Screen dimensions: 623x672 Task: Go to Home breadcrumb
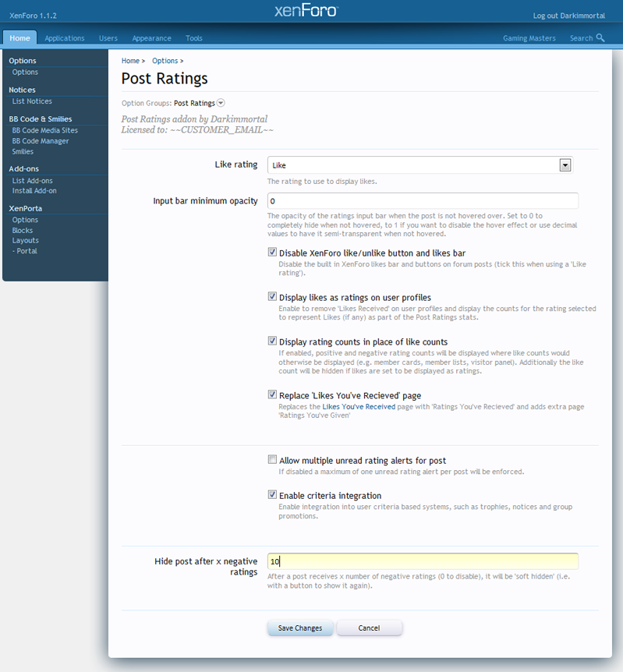[130, 61]
